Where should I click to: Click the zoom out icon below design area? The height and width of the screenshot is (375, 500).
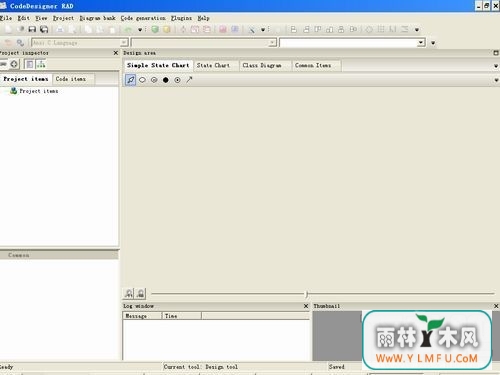click(x=141, y=293)
